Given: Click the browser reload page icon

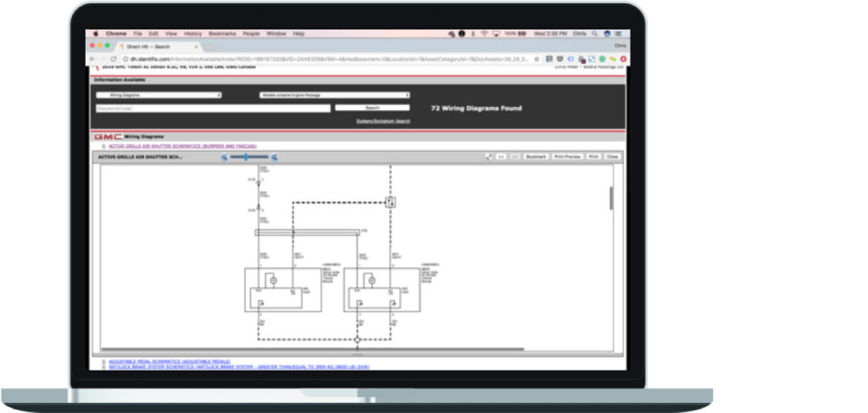Looking at the screenshot, I should point(114,59).
